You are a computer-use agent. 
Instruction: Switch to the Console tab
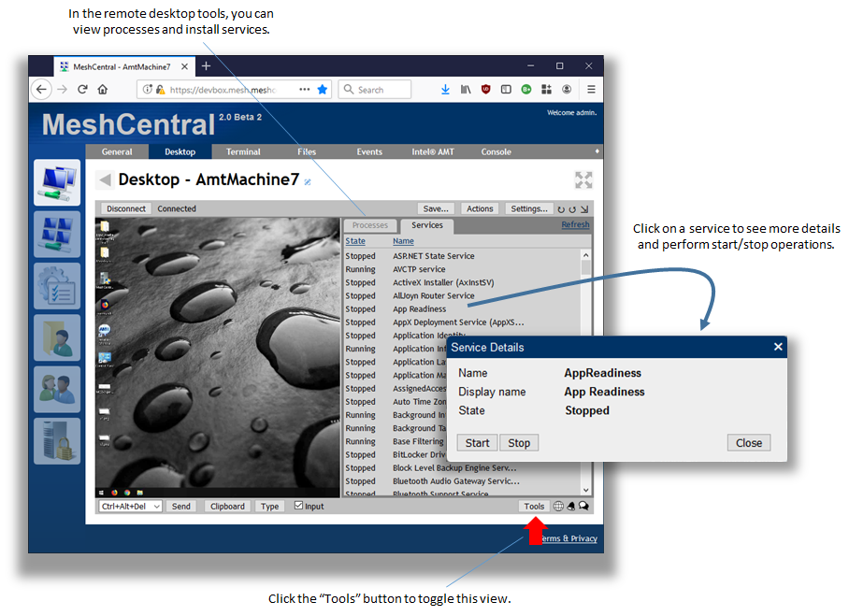pyautogui.click(x=496, y=152)
